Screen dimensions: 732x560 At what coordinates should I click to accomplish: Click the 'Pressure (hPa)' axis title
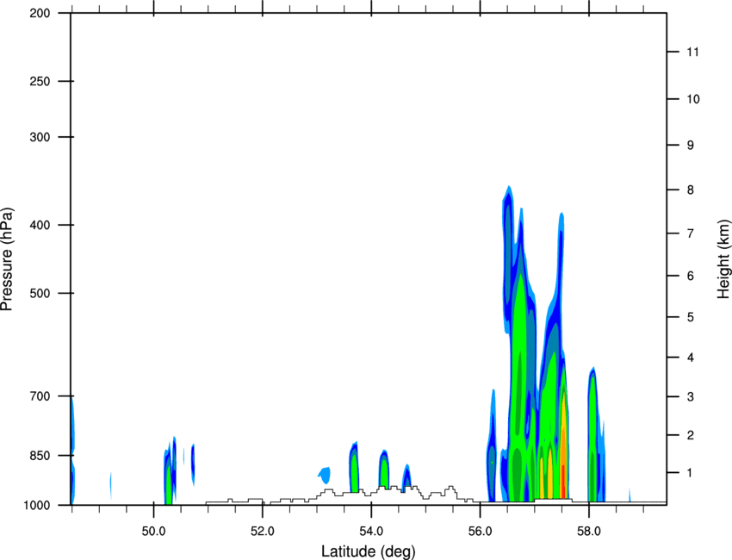[7, 259]
